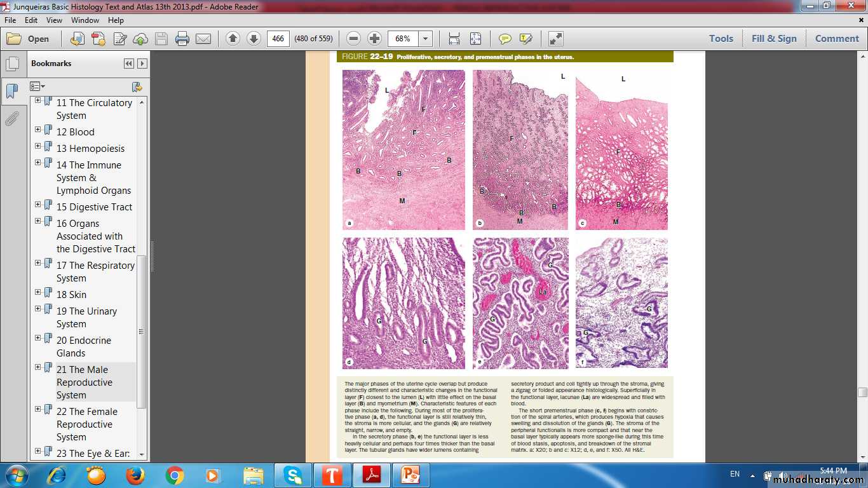Screen dimensions: 868x488
Task: Go to the next page with down arrow
Action: 254,39
